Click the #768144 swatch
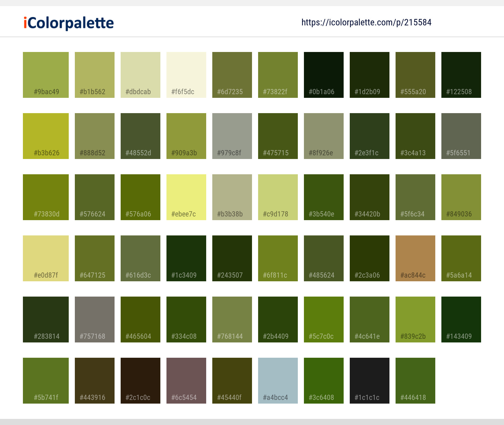The width and height of the screenshot is (504, 425). pyautogui.click(x=232, y=320)
